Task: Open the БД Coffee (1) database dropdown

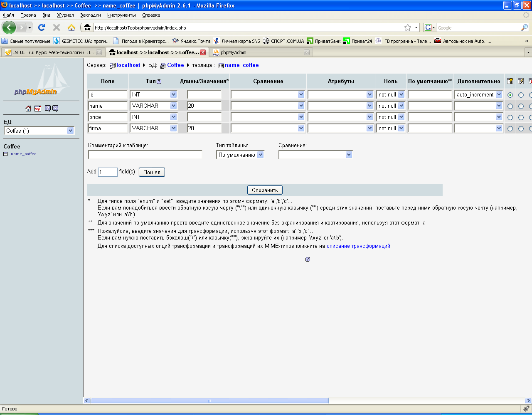Action: (39, 131)
